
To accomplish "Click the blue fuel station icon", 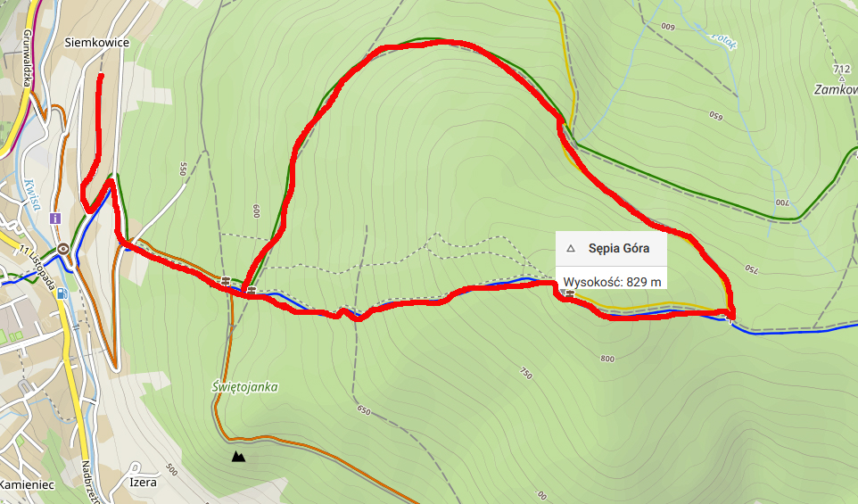I will (62, 293).
